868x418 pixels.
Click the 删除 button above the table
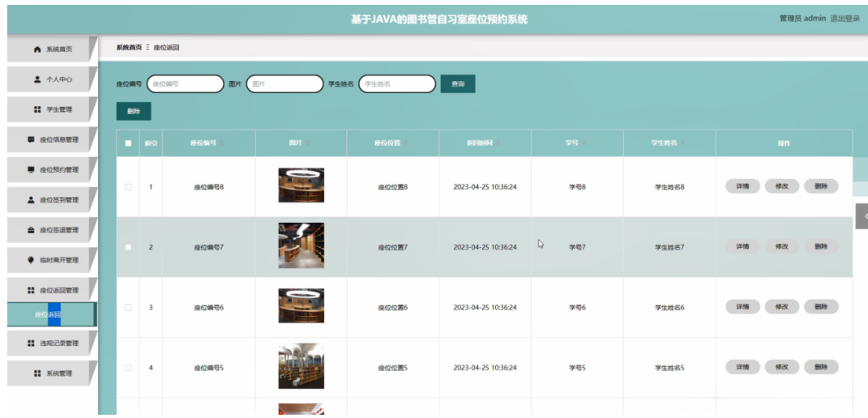click(134, 111)
